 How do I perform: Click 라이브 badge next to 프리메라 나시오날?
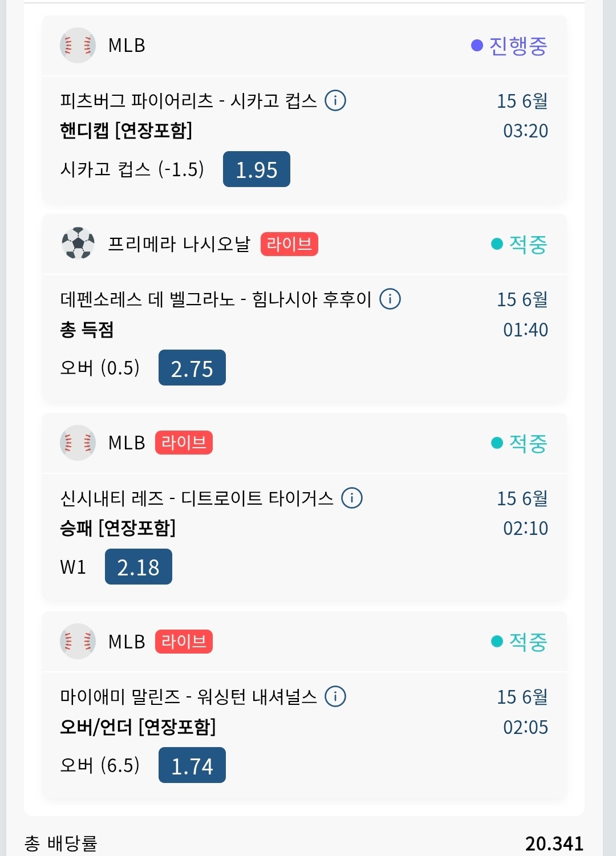tap(289, 244)
